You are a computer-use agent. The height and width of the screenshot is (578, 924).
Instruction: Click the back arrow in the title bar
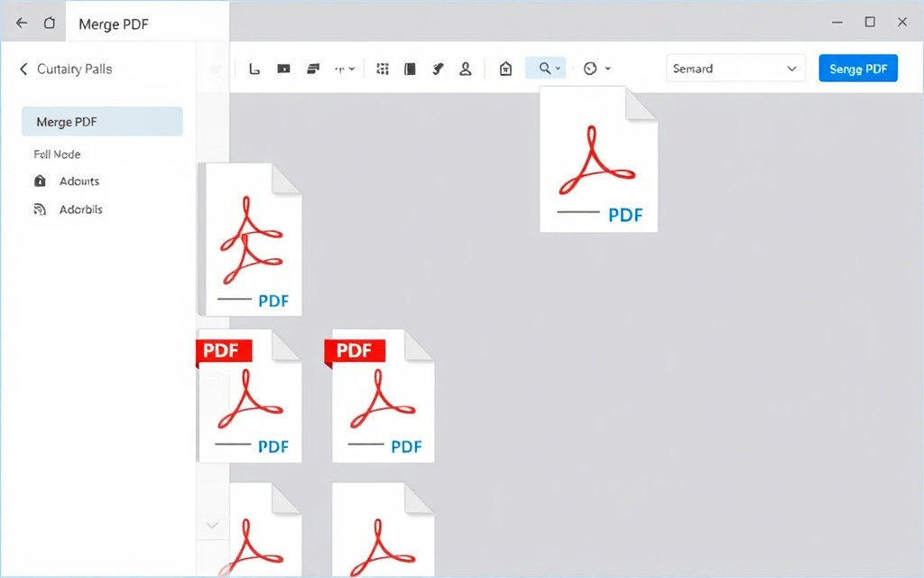point(22,23)
